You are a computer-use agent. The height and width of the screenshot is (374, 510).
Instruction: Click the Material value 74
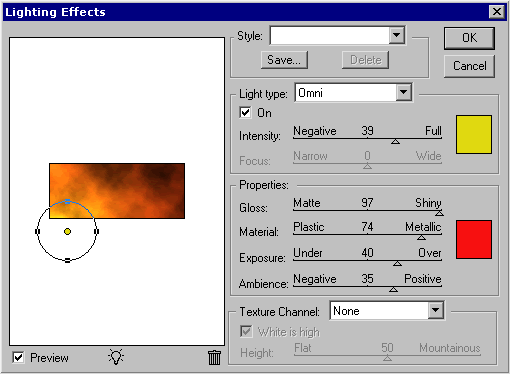367,227
